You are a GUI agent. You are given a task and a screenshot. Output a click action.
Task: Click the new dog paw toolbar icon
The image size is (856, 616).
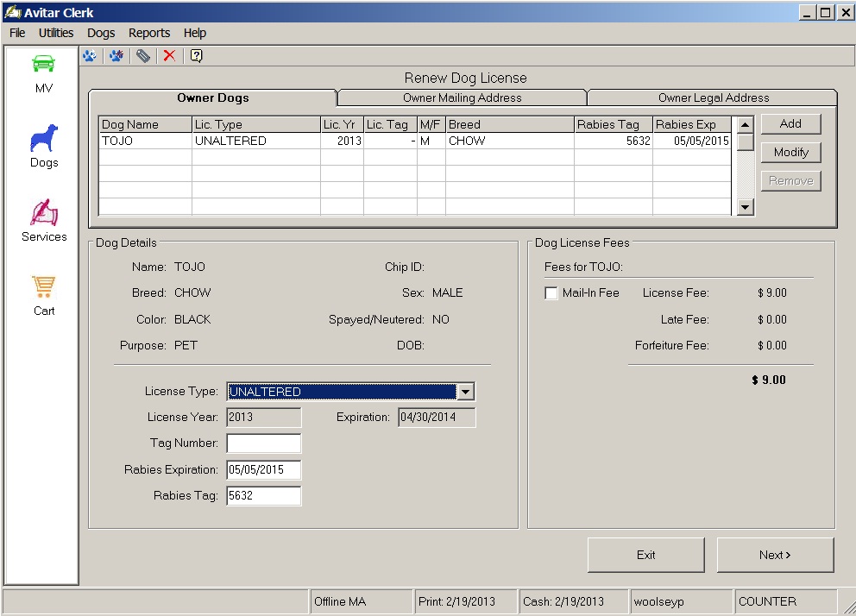click(x=116, y=56)
